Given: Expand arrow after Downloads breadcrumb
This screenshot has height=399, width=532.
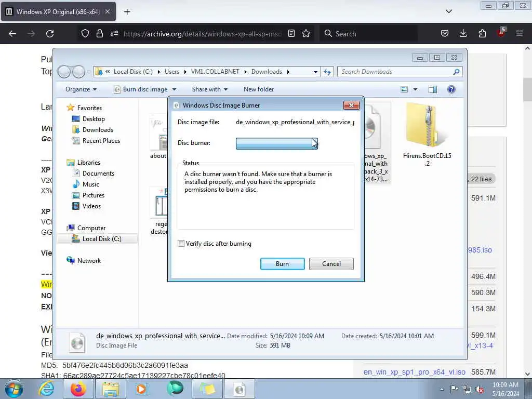Looking at the screenshot, I should point(288,72).
